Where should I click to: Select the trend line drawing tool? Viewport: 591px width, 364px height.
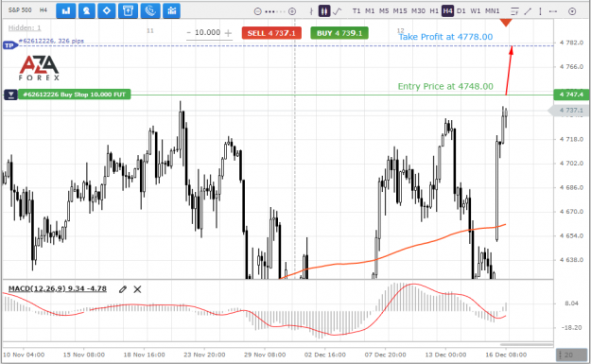coord(528,11)
